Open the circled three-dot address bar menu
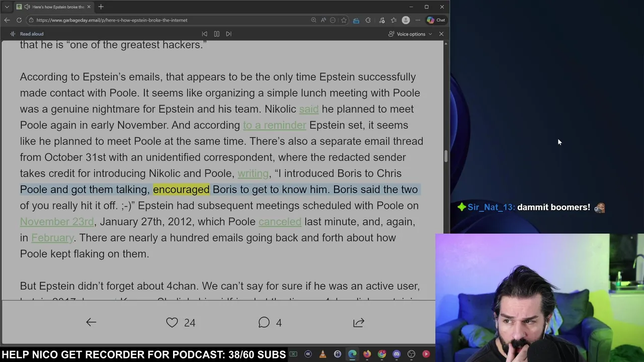Screen dimensions: 644x362 click(333, 20)
